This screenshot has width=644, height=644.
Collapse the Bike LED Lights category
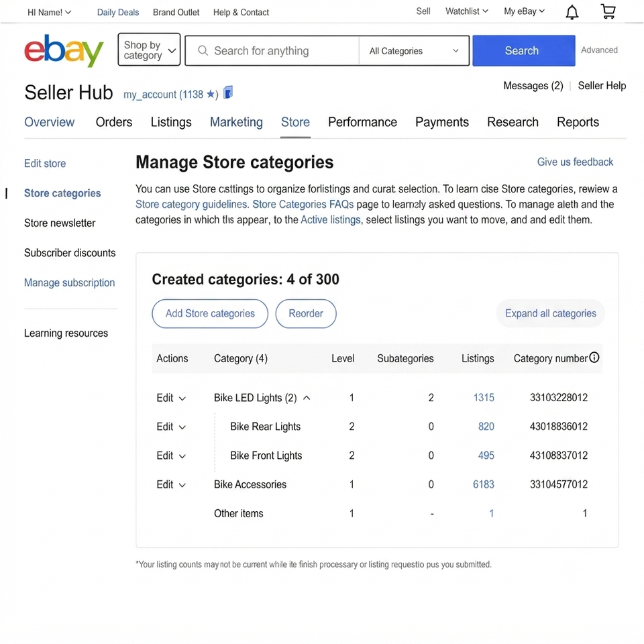click(307, 398)
